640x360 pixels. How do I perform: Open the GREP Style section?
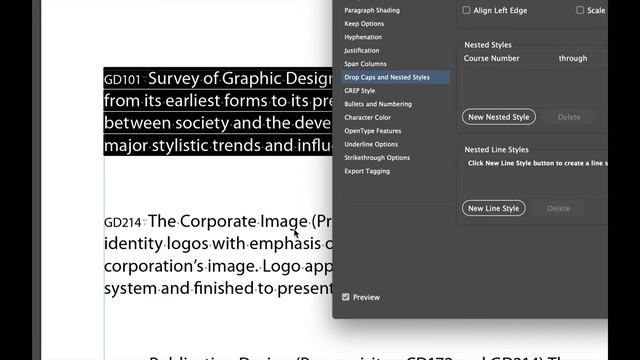point(360,91)
